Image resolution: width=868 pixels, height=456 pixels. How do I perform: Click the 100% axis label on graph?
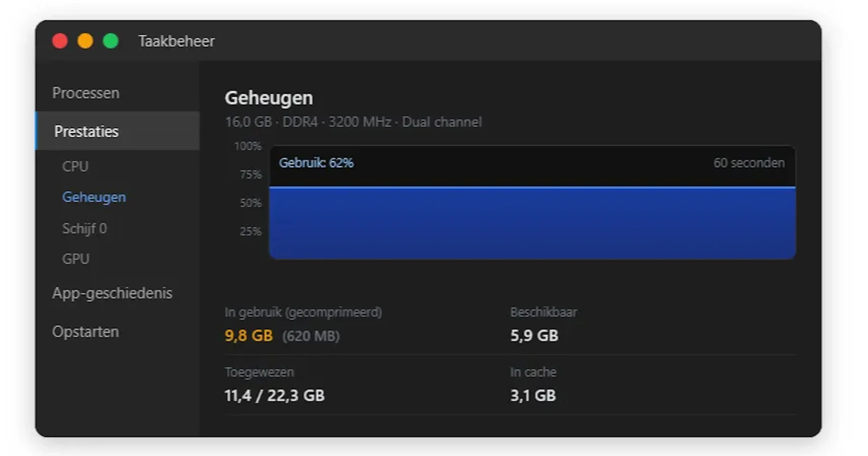pyautogui.click(x=247, y=146)
